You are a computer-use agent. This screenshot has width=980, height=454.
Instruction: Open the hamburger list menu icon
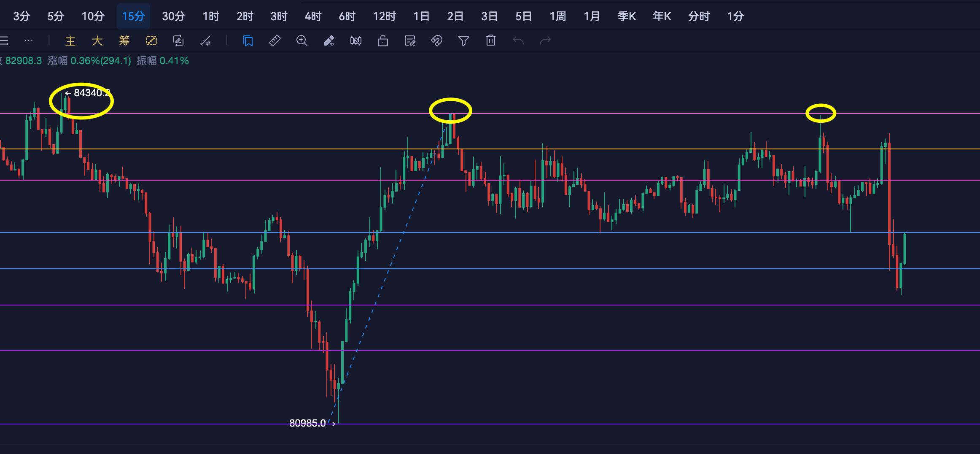[4, 41]
